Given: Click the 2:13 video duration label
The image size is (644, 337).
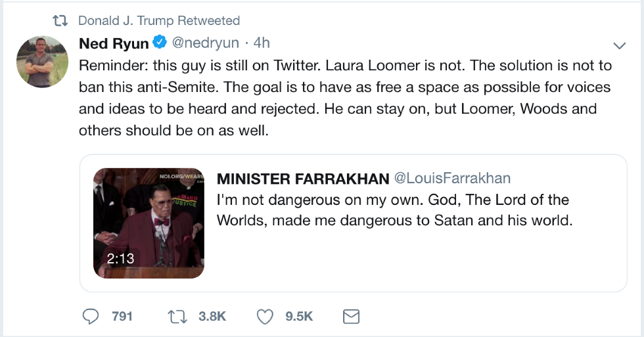Looking at the screenshot, I should coord(120,259).
